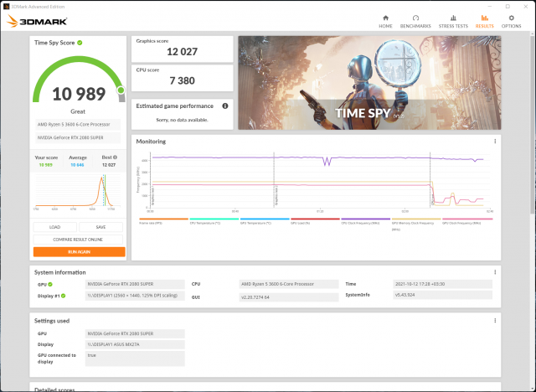
Task: Go to the Benchmarks section
Action: point(415,20)
